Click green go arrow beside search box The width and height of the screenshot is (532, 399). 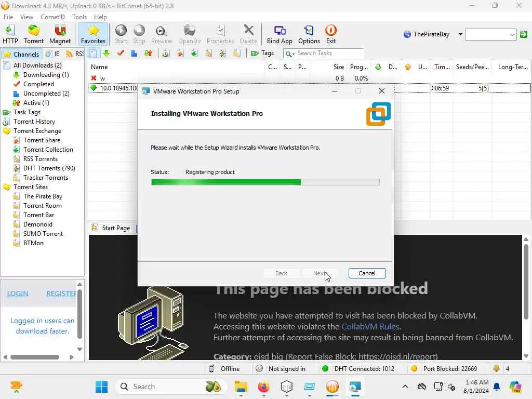click(524, 34)
